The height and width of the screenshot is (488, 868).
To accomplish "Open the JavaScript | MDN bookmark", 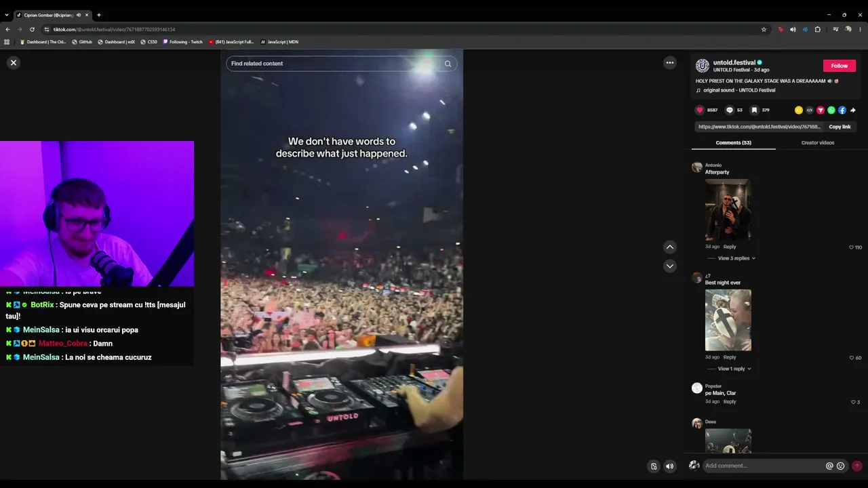I will [x=279, y=42].
